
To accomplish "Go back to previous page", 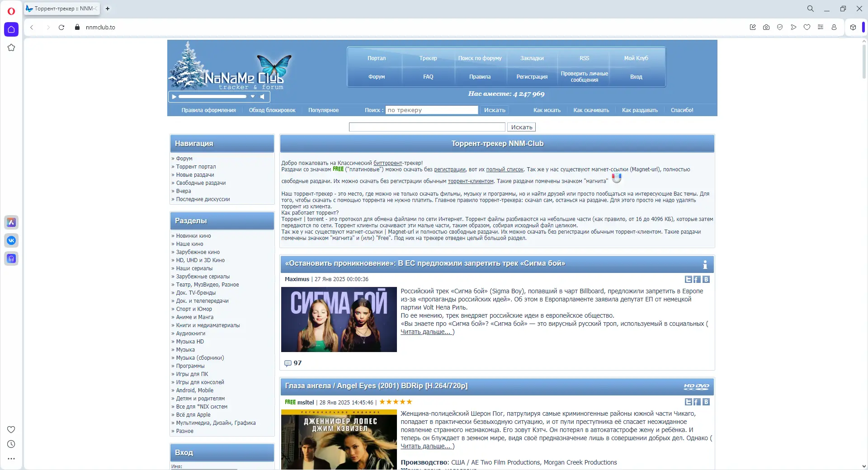I will click(32, 27).
